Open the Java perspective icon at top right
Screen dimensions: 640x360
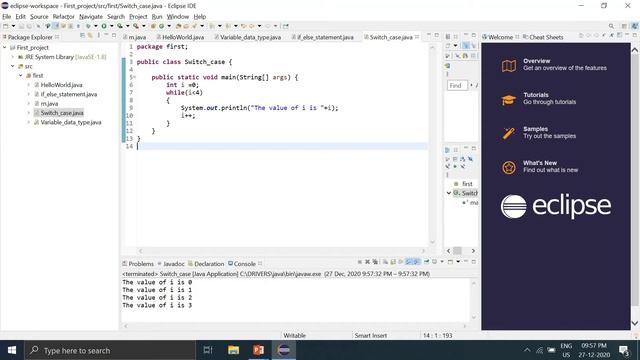[635, 26]
